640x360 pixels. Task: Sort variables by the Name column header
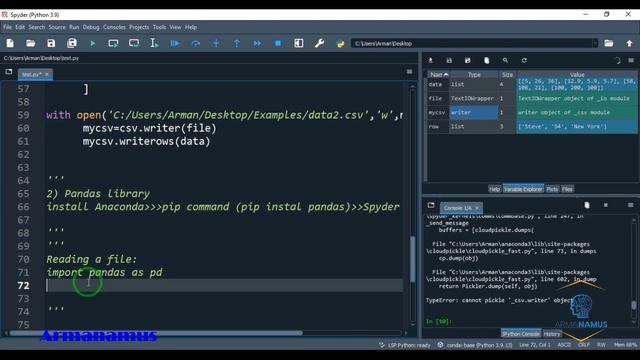pyautogui.click(x=439, y=75)
